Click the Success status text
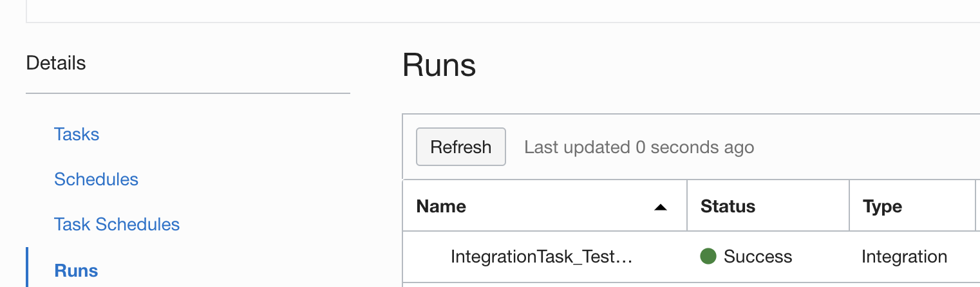Image resolution: width=980 pixels, height=287 pixels. pyautogui.click(x=758, y=257)
